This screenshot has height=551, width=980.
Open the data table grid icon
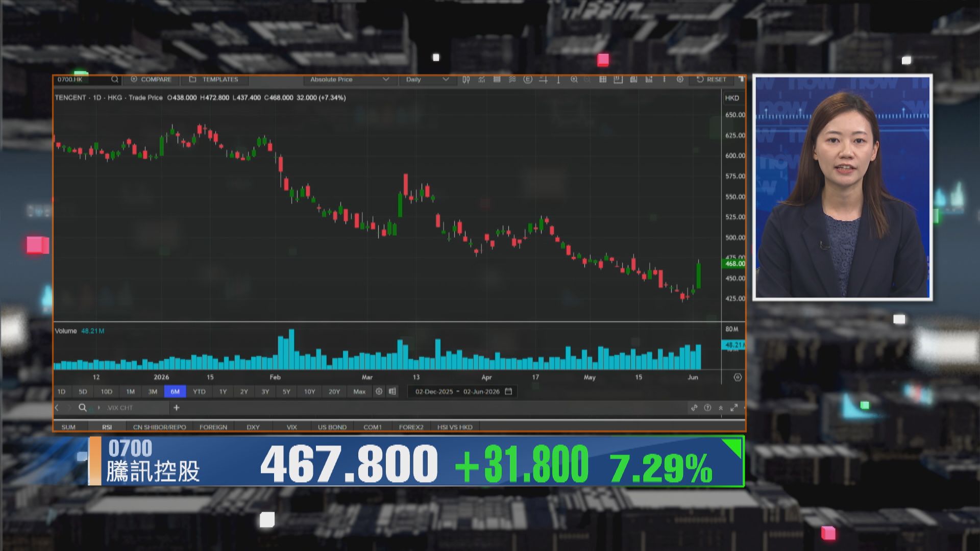tap(603, 80)
